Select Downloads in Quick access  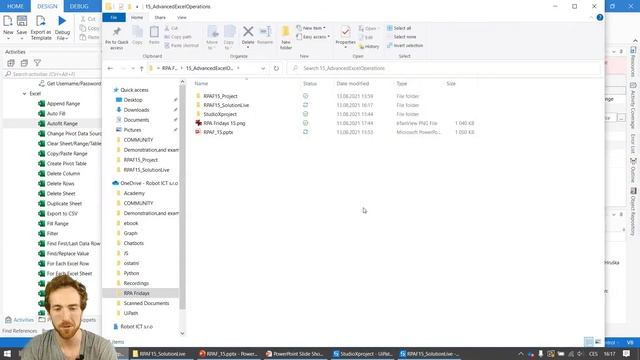click(x=136, y=110)
